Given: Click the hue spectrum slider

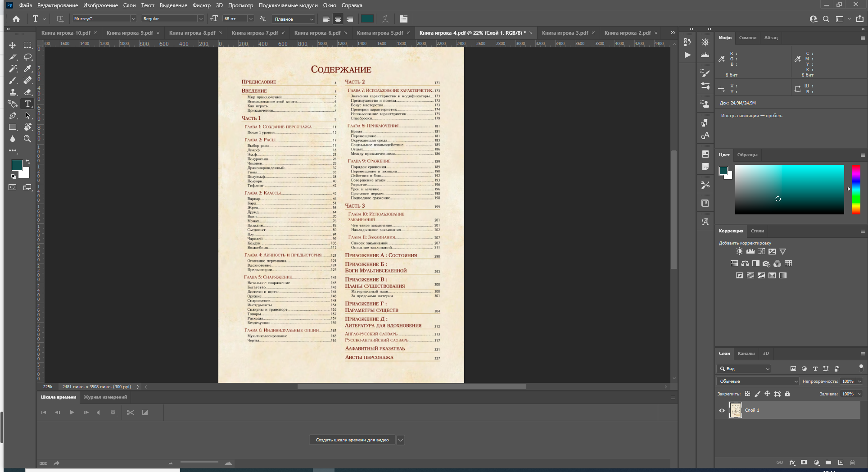Looking at the screenshot, I should tap(856, 189).
